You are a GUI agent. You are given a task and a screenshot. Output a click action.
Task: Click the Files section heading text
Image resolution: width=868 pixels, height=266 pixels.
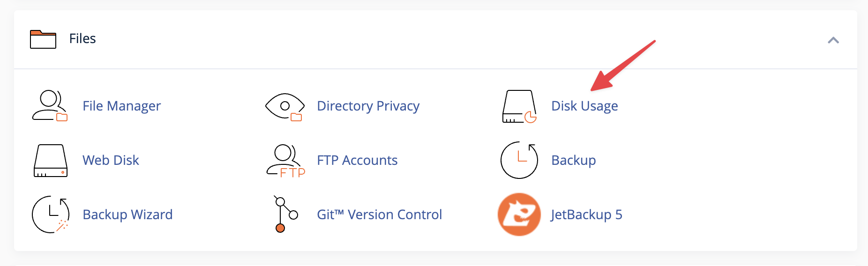[82, 38]
